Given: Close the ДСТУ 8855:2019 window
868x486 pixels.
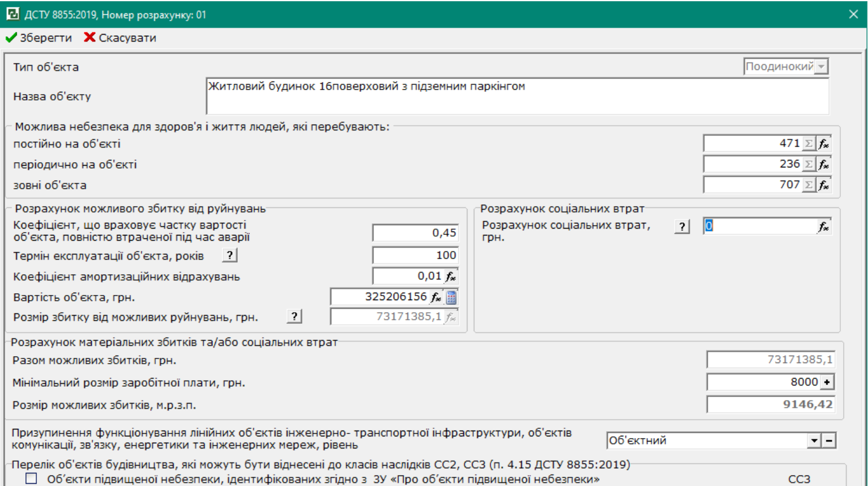Looking at the screenshot, I should pyautogui.click(x=854, y=14).
